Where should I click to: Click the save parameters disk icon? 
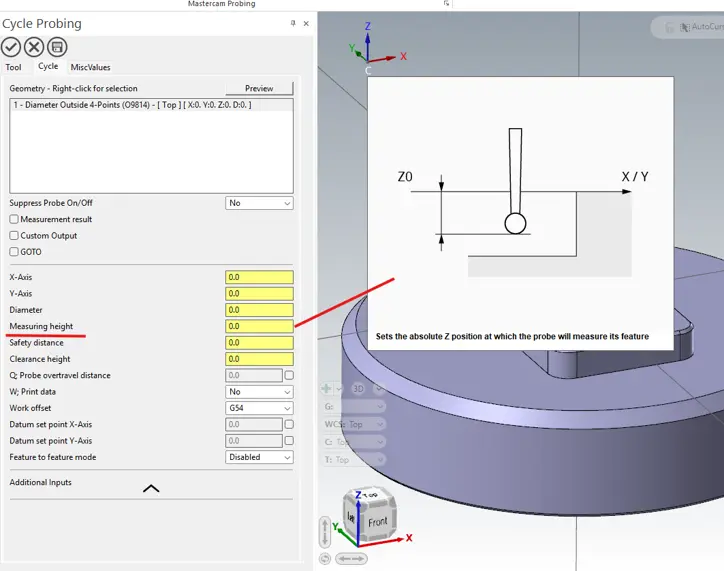pyautogui.click(x=57, y=47)
